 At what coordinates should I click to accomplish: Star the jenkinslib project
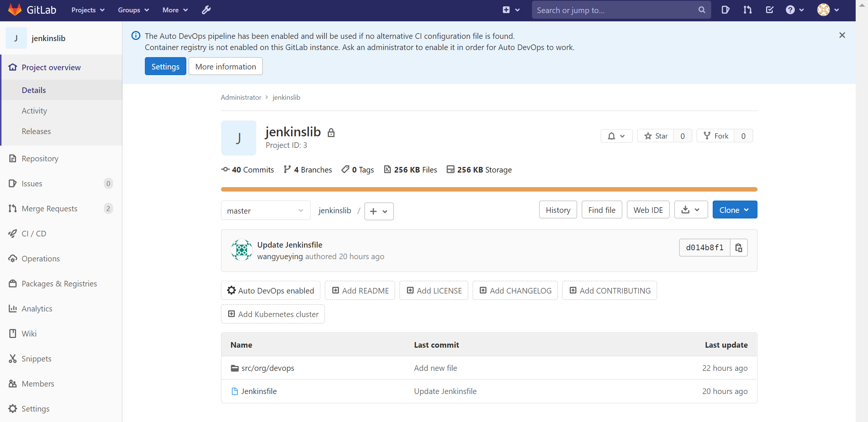point(656,136)
